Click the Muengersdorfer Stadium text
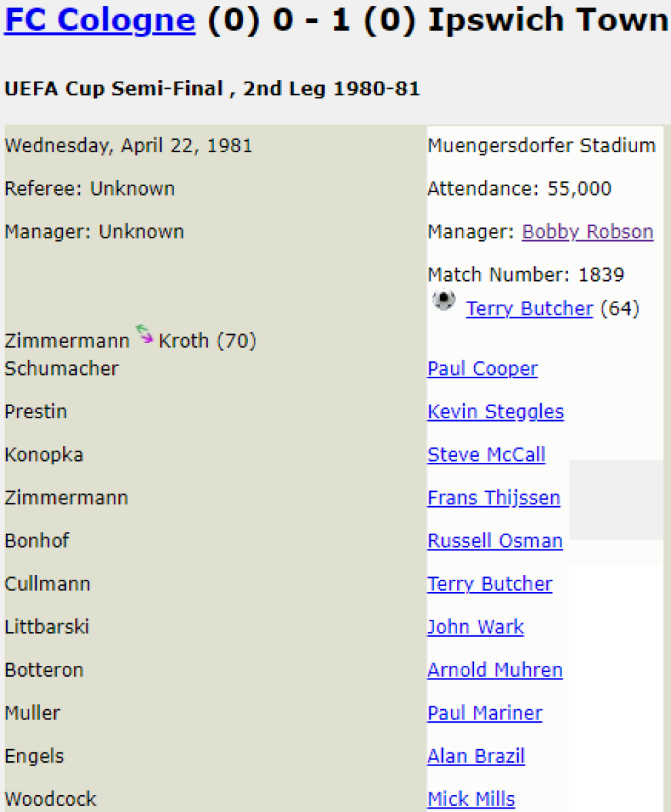The height and width of the screenshot is (812, 671). (541, 145)
